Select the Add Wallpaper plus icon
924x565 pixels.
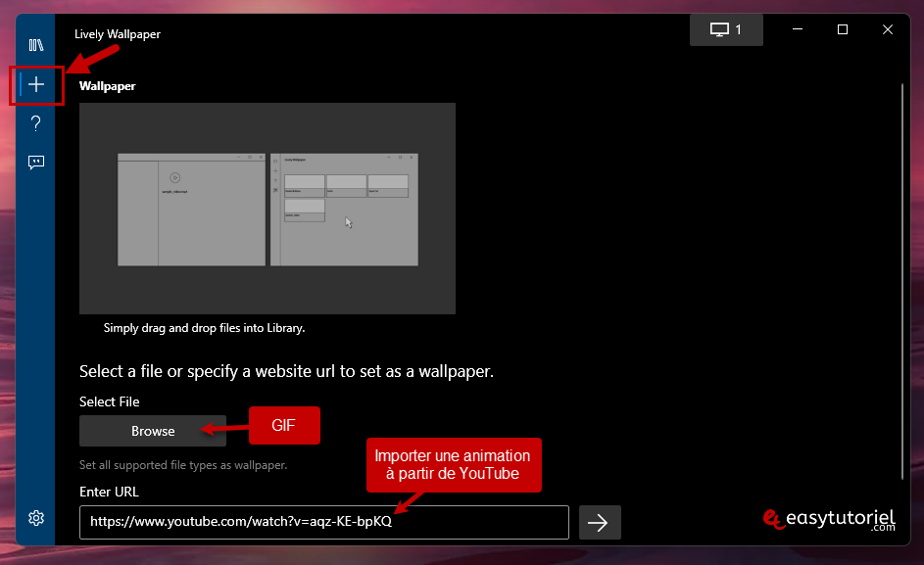36,84
